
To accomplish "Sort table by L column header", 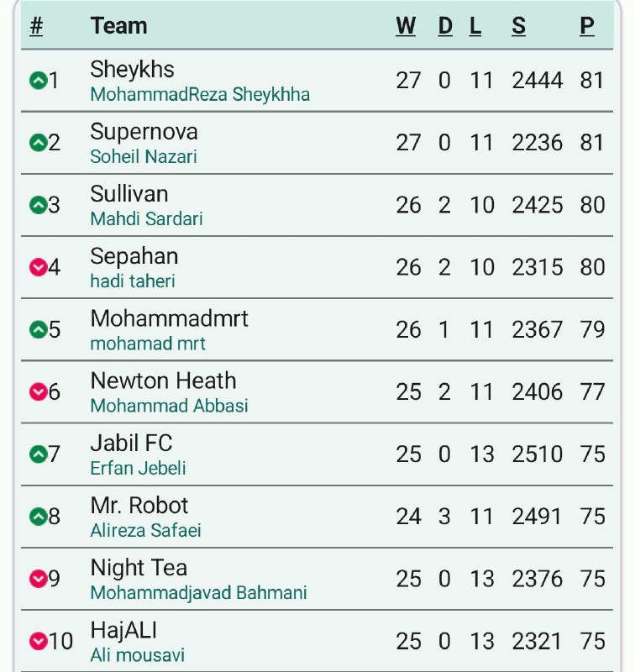I will (x=475, y=26).
